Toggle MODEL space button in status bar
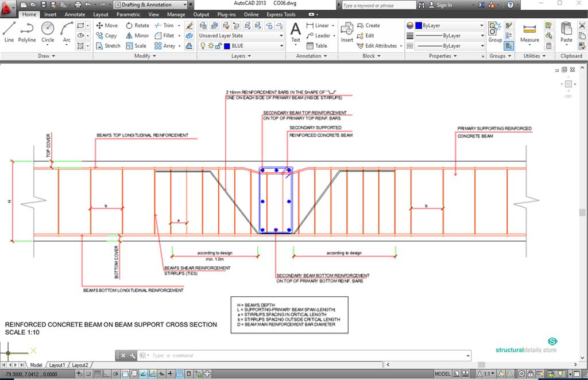 coord(443,374)
